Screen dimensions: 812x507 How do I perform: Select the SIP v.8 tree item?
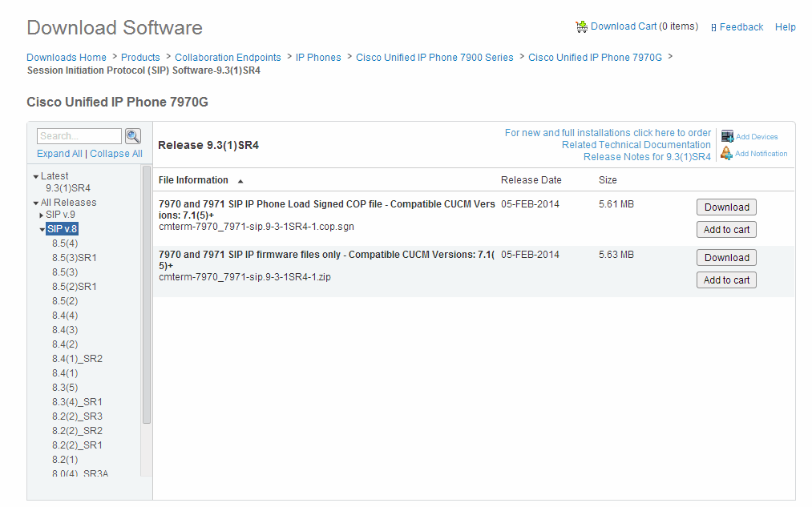[63, 229]
